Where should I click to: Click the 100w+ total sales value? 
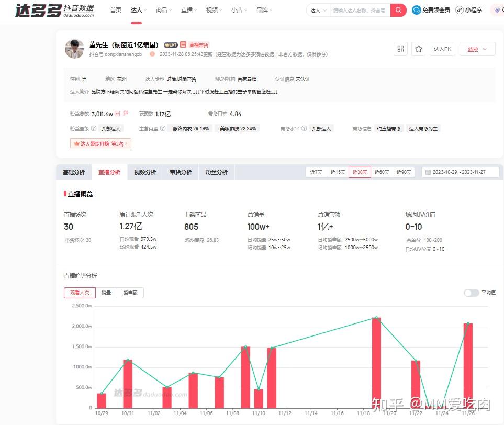coord(258,227)
